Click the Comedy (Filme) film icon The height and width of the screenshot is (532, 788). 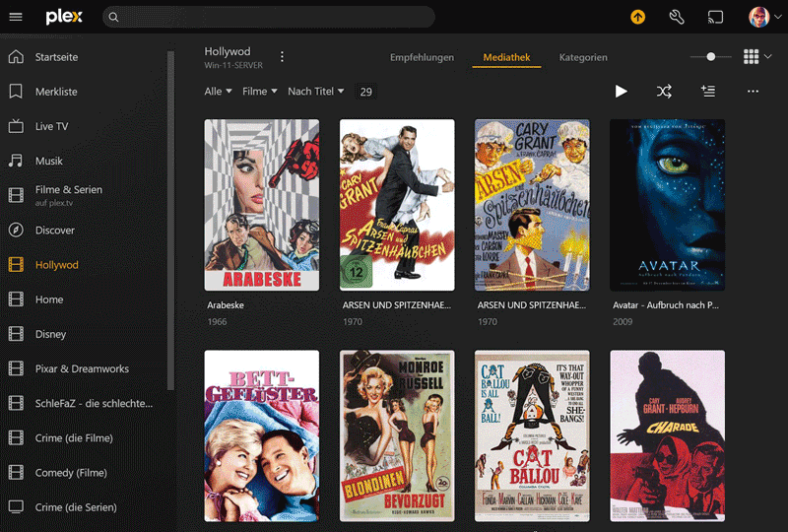(x=16, y=473)
